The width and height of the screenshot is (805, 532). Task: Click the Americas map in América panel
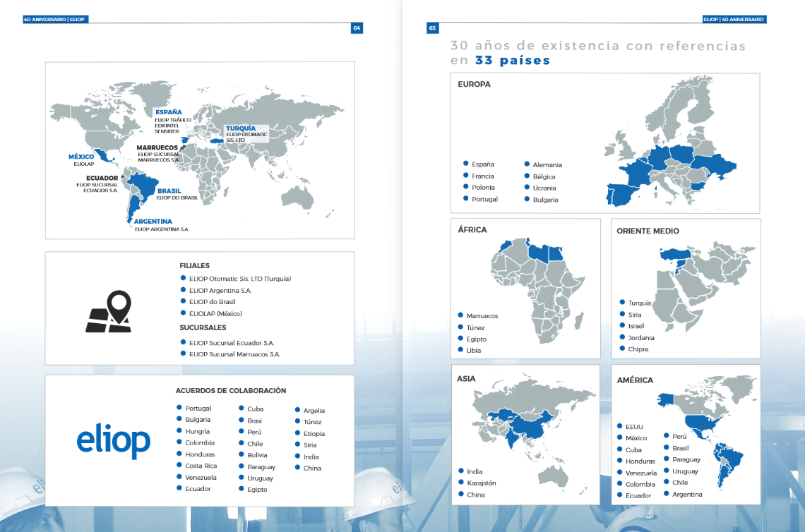[706, 437]
